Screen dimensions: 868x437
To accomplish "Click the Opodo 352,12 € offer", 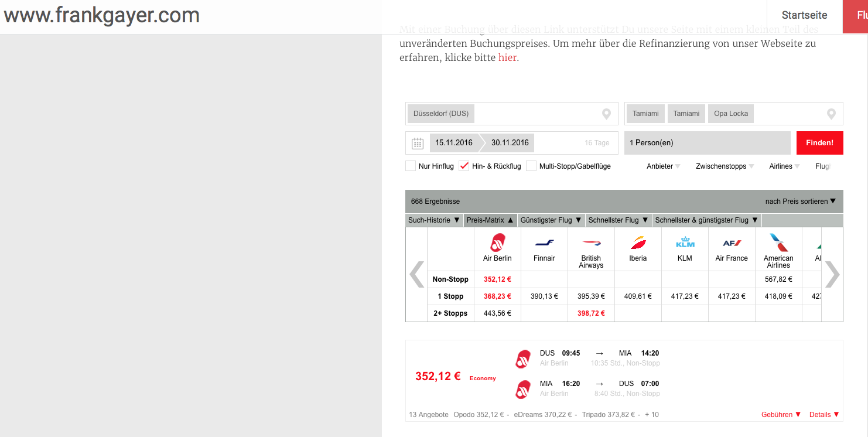I will [478, 415].
